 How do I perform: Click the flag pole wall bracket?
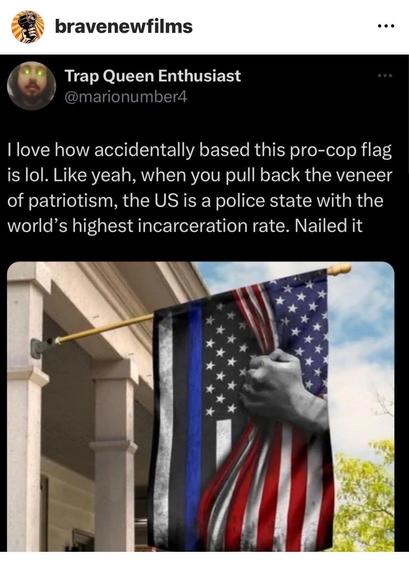41,347
